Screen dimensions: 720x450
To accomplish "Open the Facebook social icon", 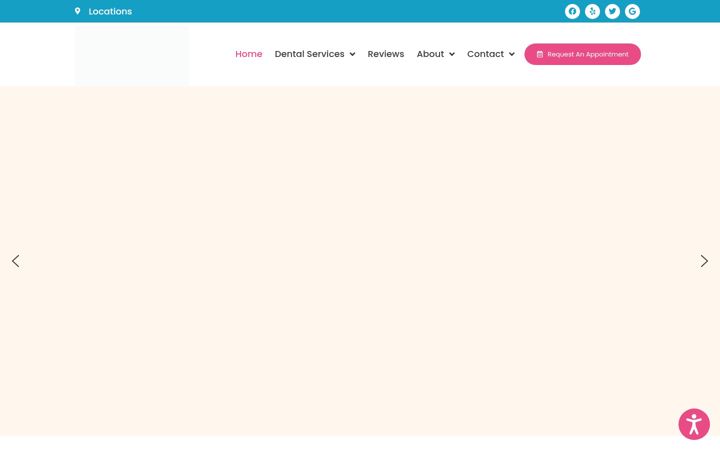I will coord(572,11).
